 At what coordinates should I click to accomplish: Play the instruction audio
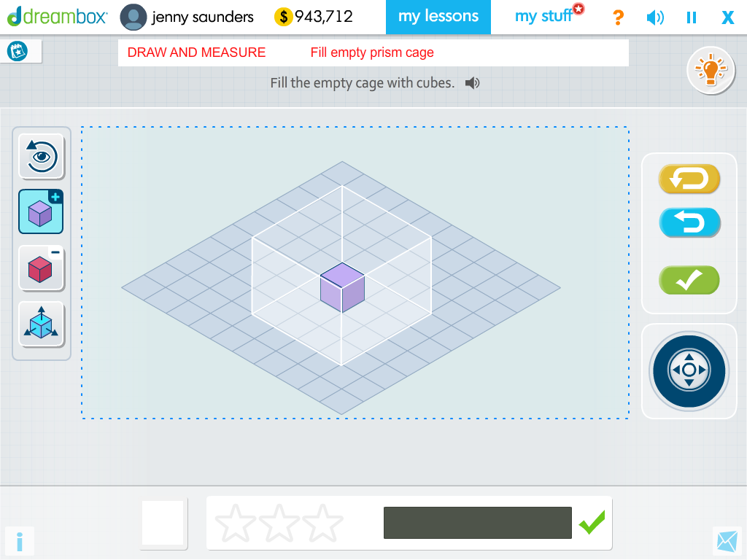click(x=472, y=82)
